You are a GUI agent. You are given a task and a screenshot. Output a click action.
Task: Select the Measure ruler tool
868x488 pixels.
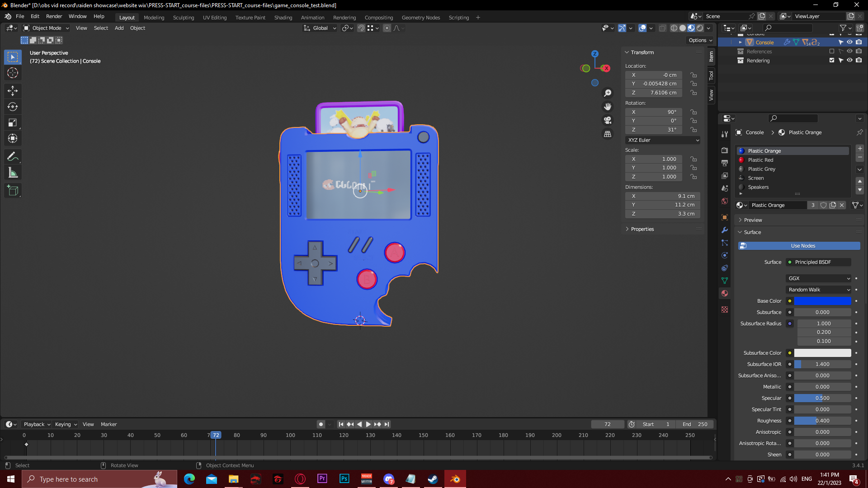13,173
